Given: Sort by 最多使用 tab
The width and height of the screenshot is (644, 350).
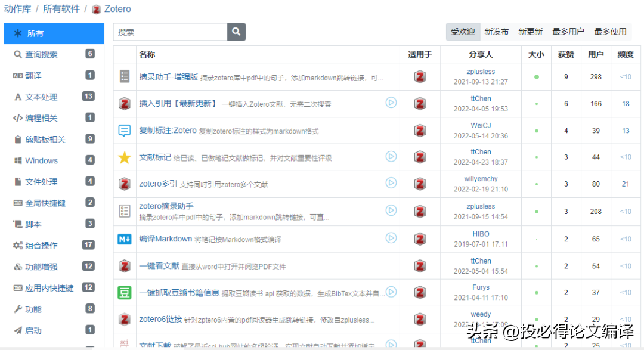Looking at the screenshot, I should 611,32.
